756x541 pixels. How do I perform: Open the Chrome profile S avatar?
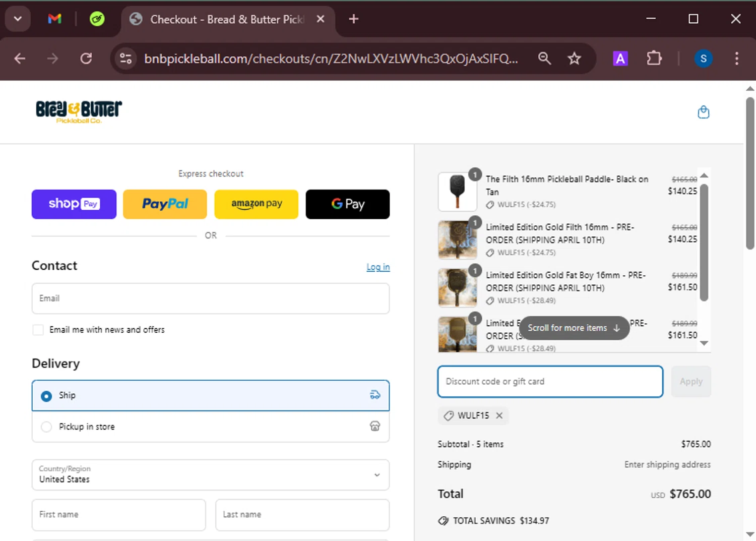[704, 58]
